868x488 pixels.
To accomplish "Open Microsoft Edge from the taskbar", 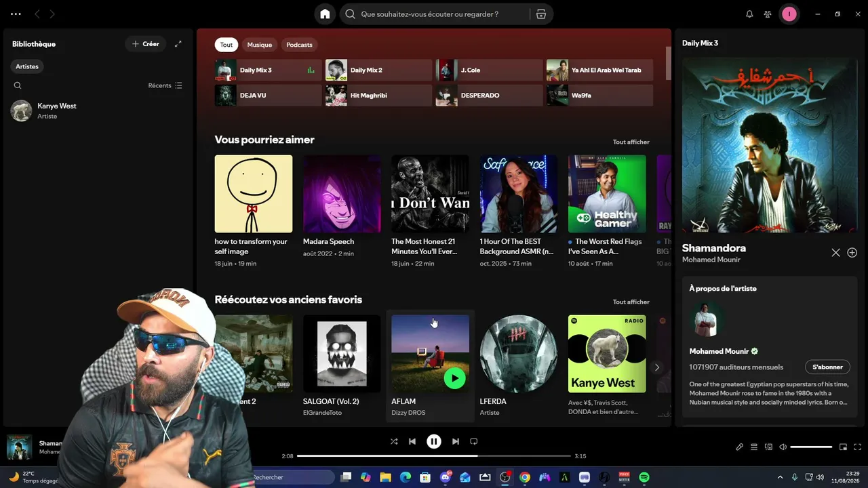I will (x=406, y=477).
